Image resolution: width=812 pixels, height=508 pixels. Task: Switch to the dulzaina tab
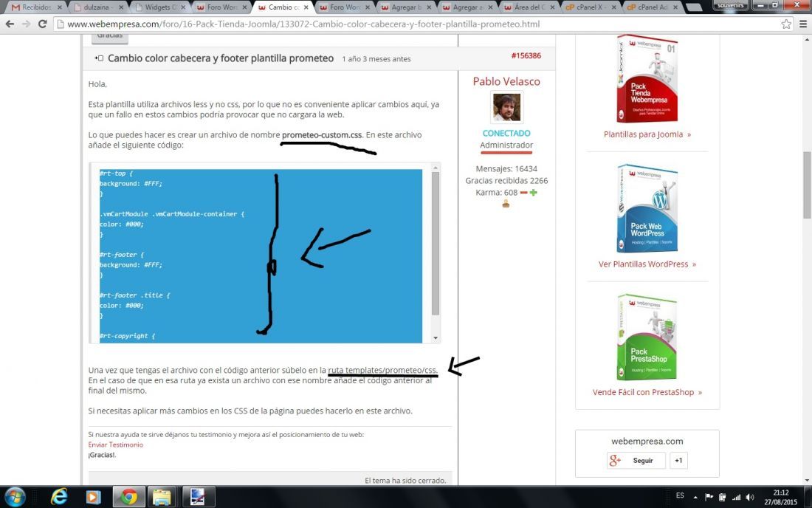point(97,7)
